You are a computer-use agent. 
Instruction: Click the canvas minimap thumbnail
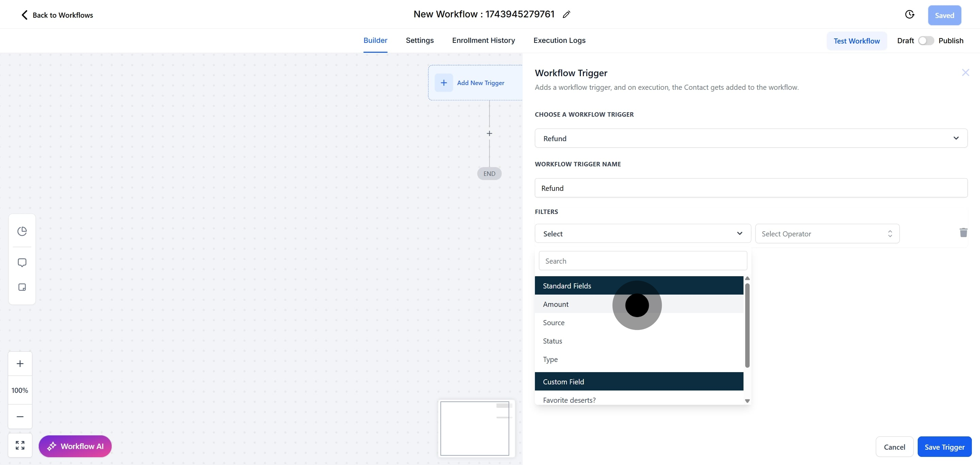click(476, 428)
